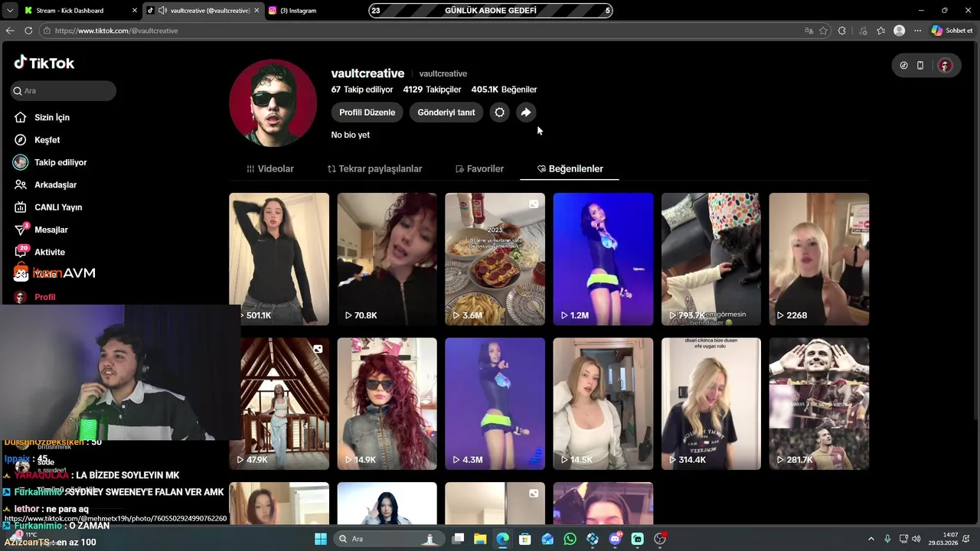
Task: Open 4129 Takipçiler list
Action: (432, 90)
